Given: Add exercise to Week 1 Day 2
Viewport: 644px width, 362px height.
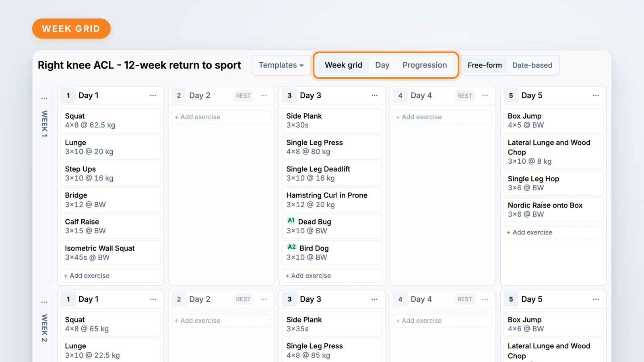Looking at the screenshot, I should click(221, 117).
